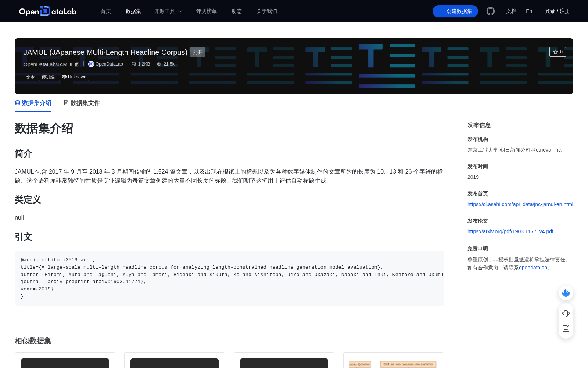Open the 动态 nav item
Viewport: 588px width, 368px height.
[x=237, y=11]
